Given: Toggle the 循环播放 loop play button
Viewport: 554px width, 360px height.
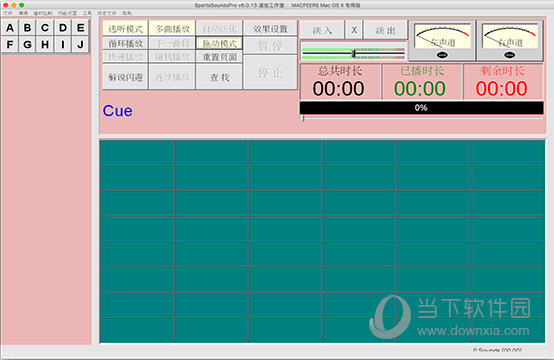Looking at the screenshot, I should (125, 43).
